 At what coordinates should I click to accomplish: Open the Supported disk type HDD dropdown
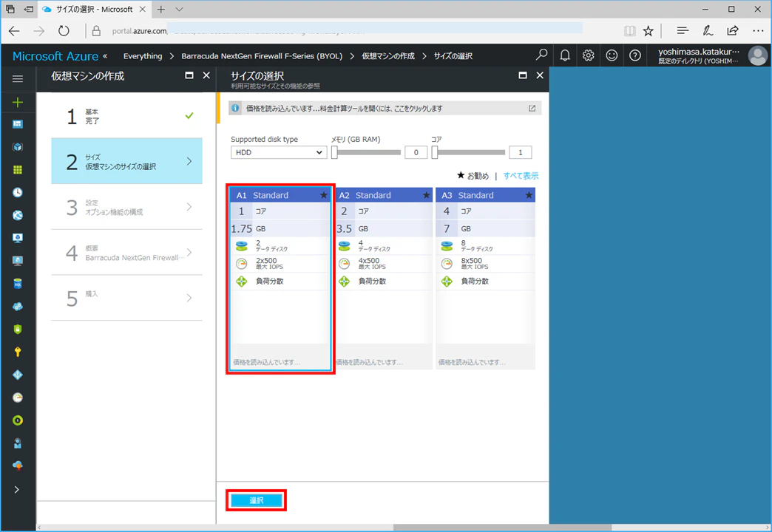pyautogui.click(x=279, y=152)
